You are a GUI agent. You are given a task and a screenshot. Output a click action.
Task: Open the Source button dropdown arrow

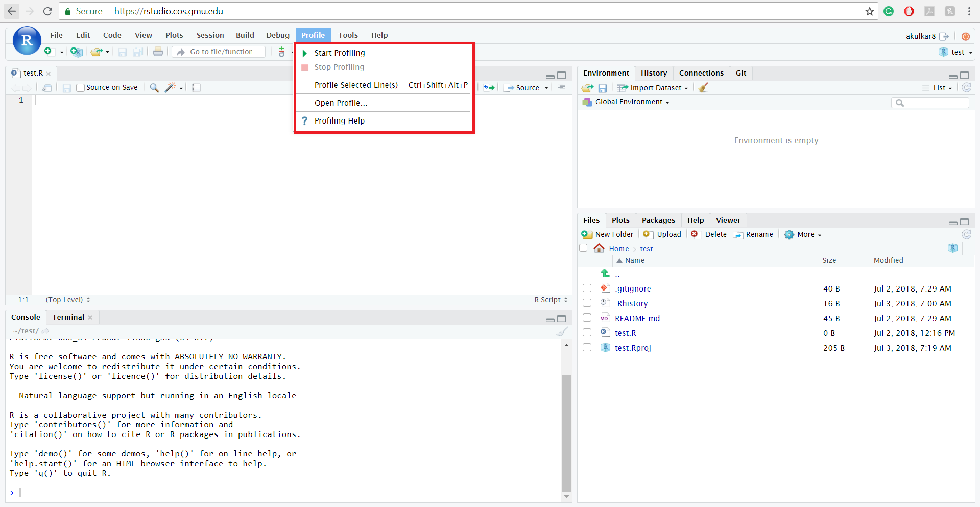pyautogui.click(x=546, y=88)
